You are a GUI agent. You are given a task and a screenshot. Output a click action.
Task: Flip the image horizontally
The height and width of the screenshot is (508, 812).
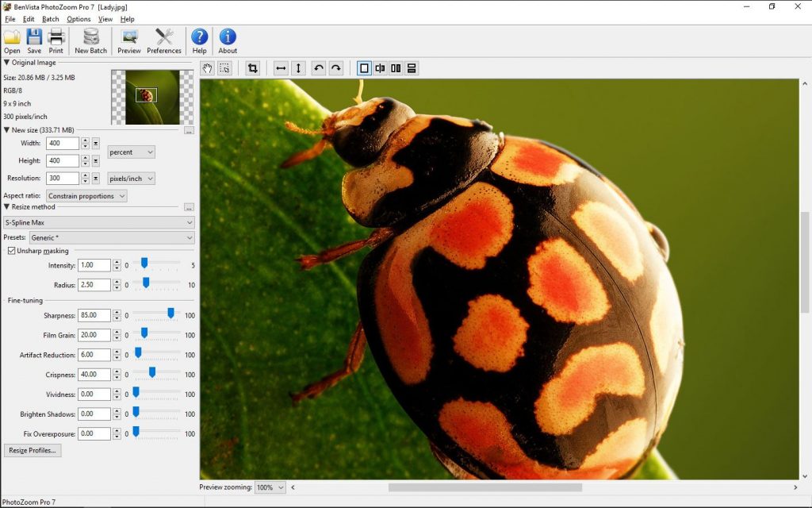pos(281,68)
